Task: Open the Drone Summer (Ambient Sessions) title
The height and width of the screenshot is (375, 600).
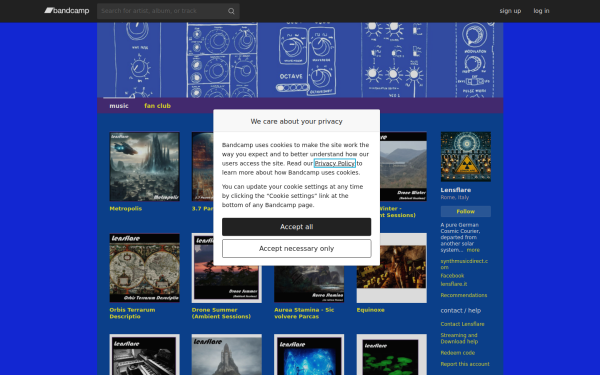Action: (x=221, y=313)
